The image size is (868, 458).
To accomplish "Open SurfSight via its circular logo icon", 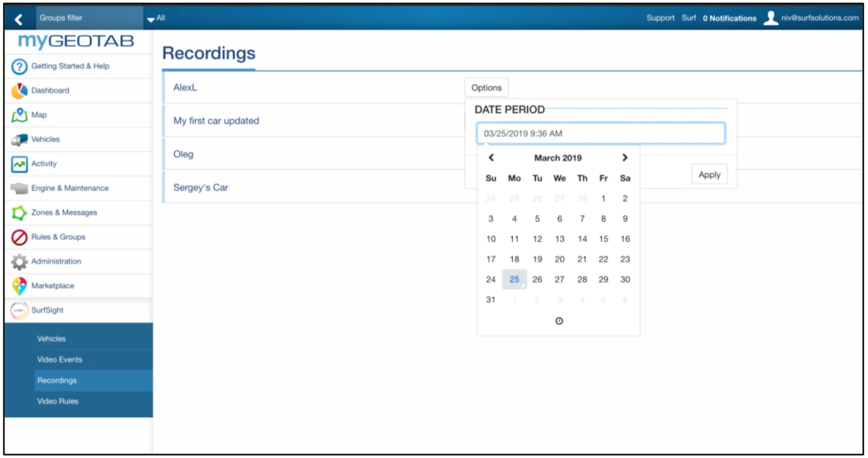I will click(19, 310).
